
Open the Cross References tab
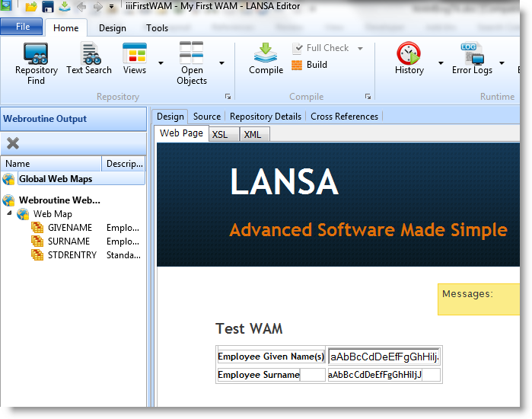pyautogui.click(x=344, y=117)
